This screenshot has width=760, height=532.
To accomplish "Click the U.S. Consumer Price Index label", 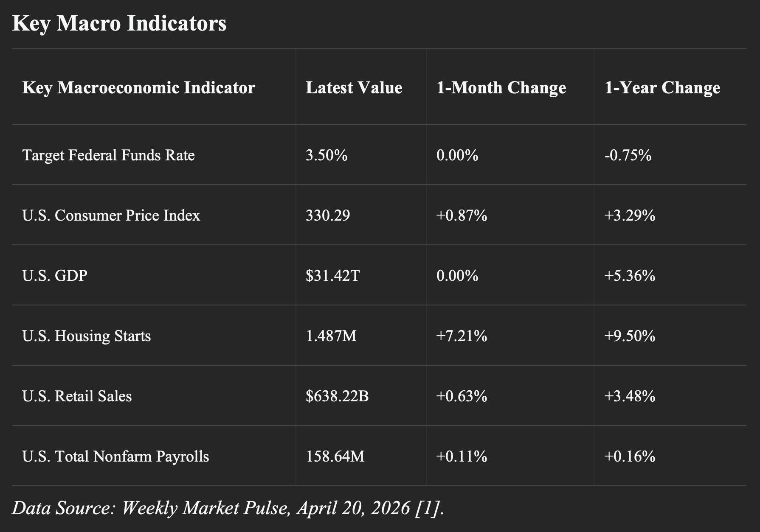I will tap(111, 216).
